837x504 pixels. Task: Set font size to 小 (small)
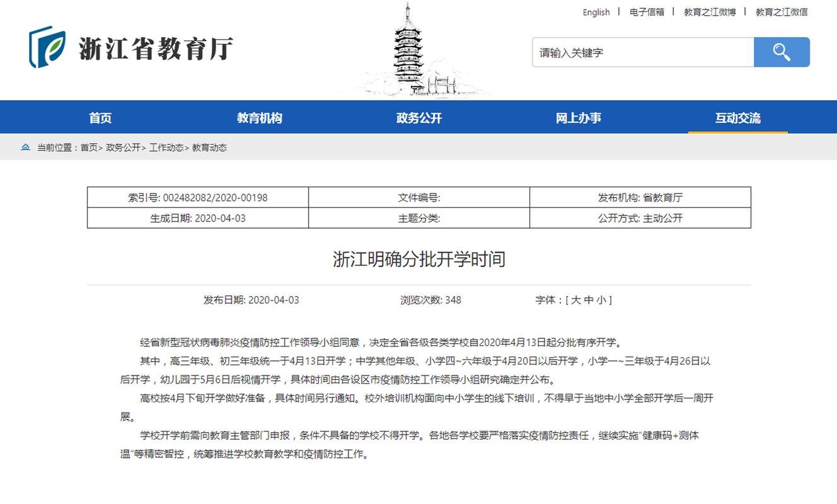click(601, 300)
